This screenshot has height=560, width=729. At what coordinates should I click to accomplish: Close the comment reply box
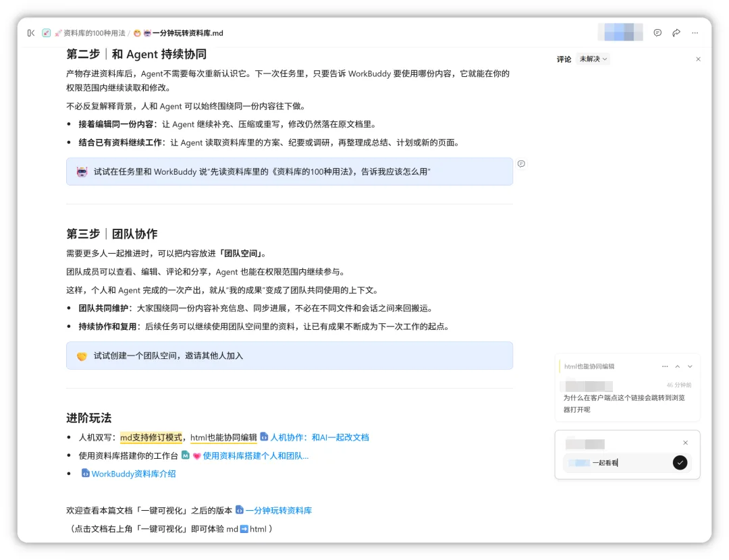(x=685, y=443)
